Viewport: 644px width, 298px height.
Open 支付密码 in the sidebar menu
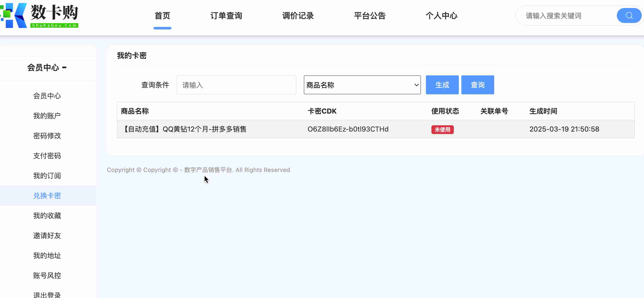click(47, 156)
